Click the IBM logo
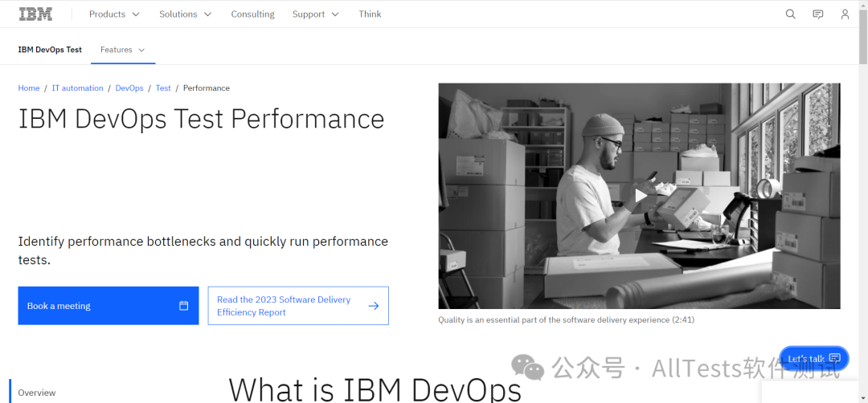 pyautogui.click(x=35, y=14)
